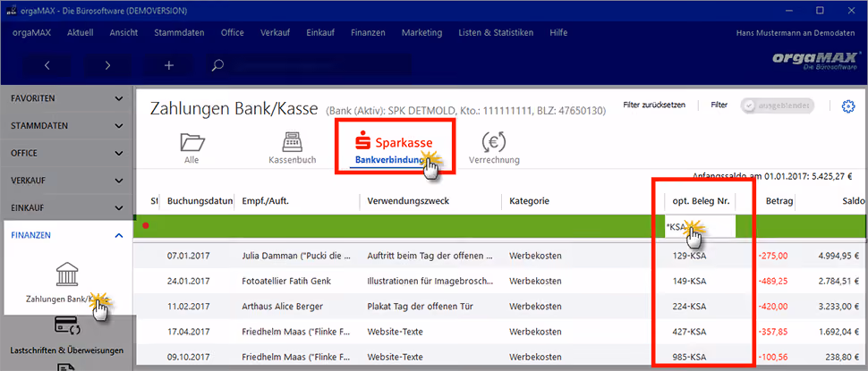Select the 224-KSA receipt number
The image size is (868, 371).
pos(690,307)
